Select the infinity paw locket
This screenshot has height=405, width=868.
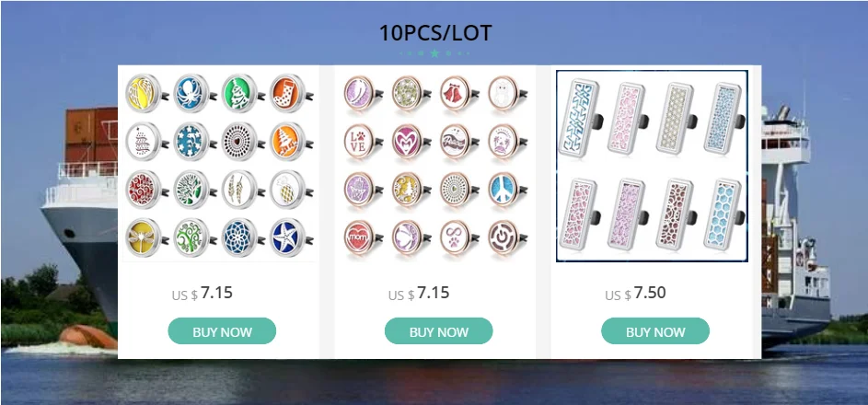456,237
